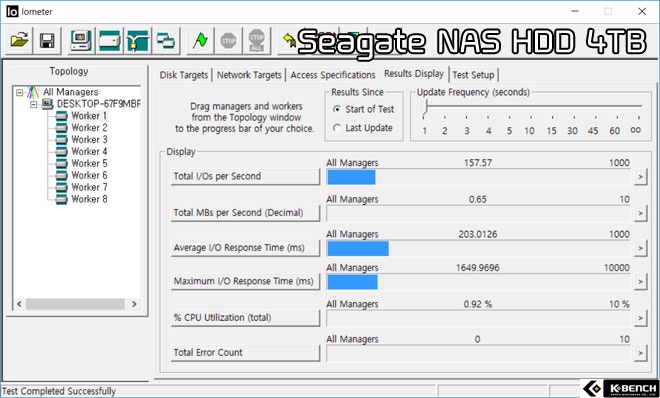Click % CPU Utilization (total) button
The image size is (660, 398).
tap(245, 318)
